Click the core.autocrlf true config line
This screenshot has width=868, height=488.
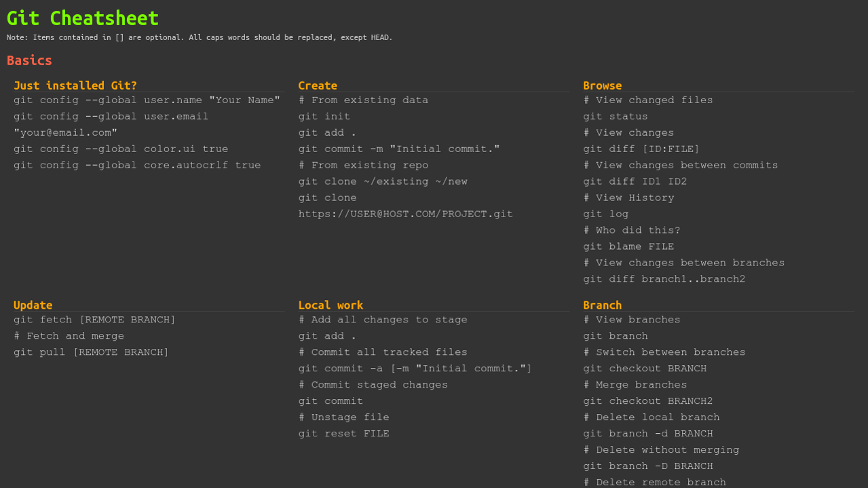tap(137, 166)
